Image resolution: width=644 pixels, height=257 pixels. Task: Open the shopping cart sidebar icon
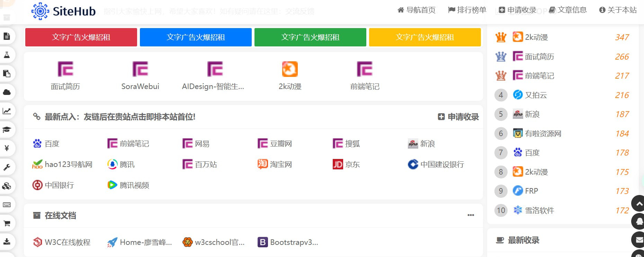click(x=7, y=223)
